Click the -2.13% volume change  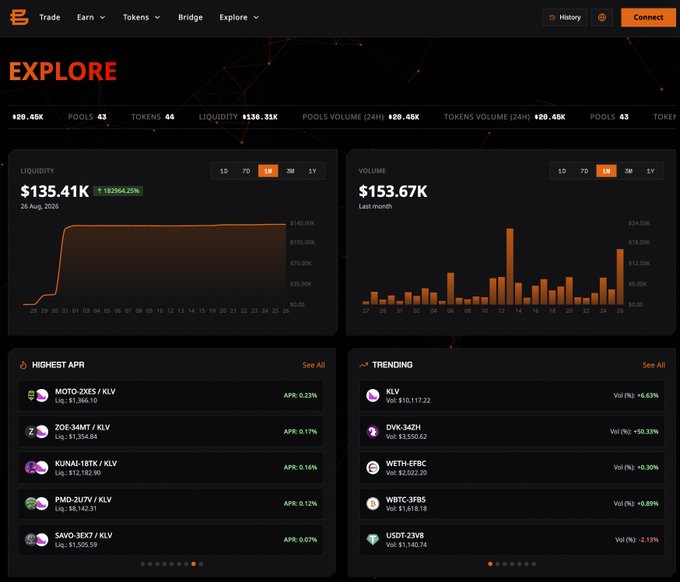649,539
